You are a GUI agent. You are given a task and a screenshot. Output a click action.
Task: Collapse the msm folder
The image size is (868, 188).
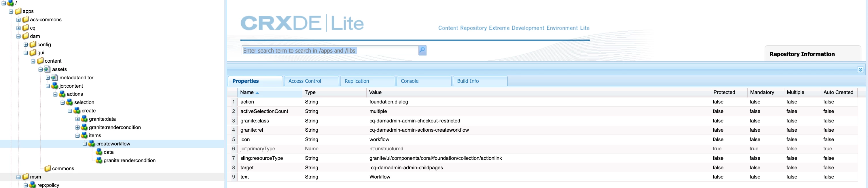(18, 177)
